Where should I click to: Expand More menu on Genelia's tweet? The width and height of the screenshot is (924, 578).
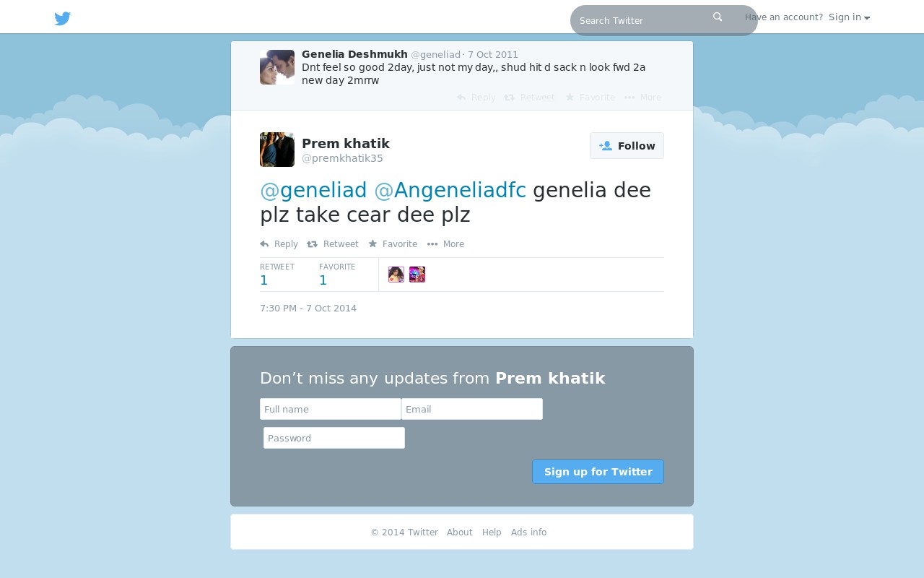[642, 98]
